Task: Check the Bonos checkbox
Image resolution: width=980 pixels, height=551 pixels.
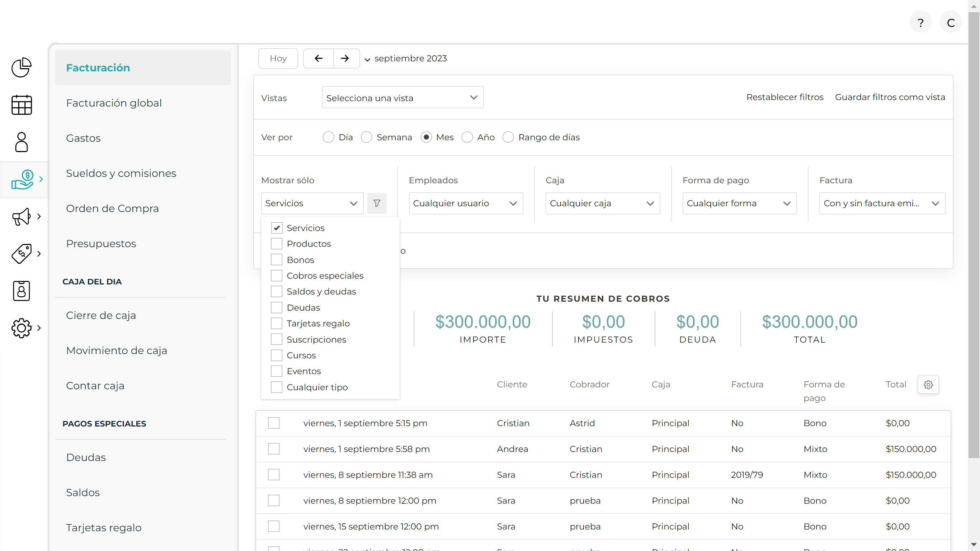Action: pyautogui.click(x=277, y=259)
